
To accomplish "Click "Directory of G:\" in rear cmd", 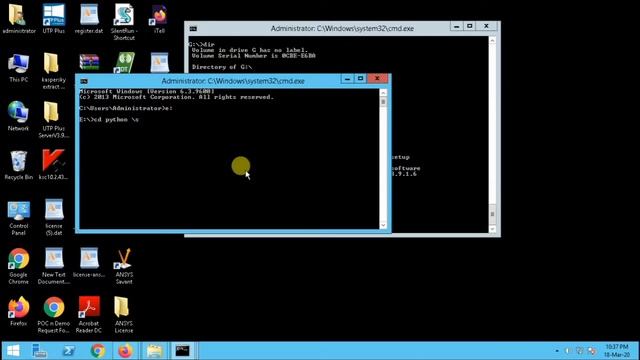I will click(222, 67).
